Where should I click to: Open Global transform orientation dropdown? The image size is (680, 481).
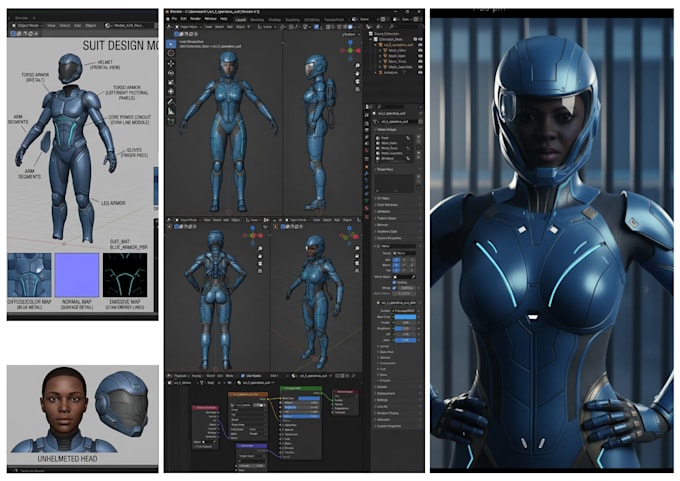point(267,27)
